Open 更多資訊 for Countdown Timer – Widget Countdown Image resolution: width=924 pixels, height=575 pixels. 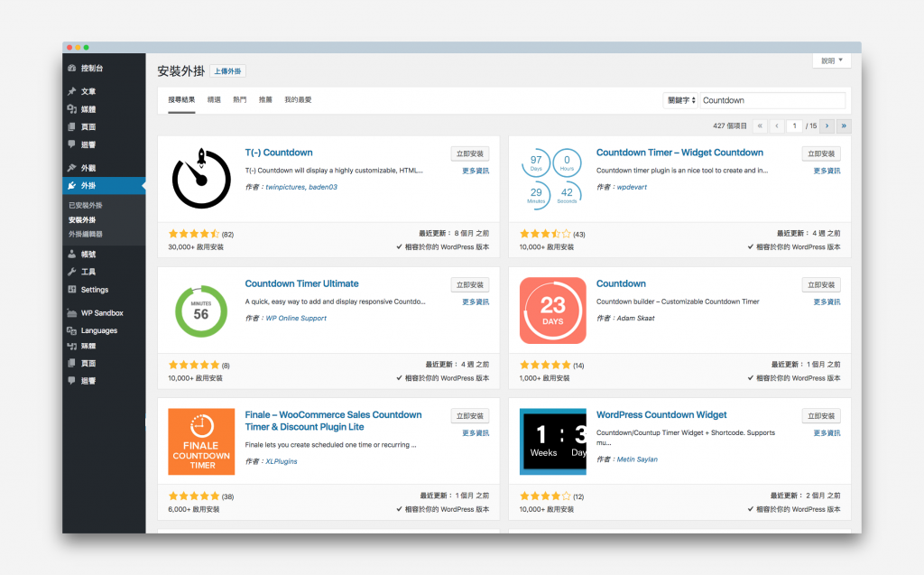pyautogui.click(x=827, y=171)
